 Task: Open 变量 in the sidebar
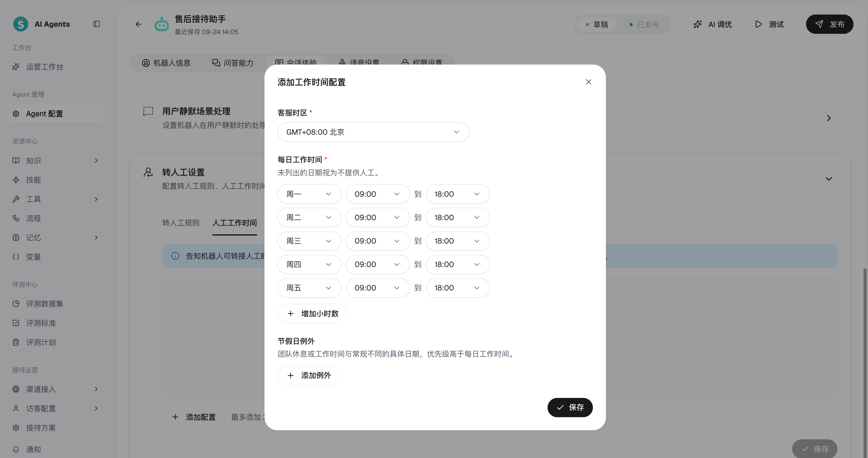[56, 257]
